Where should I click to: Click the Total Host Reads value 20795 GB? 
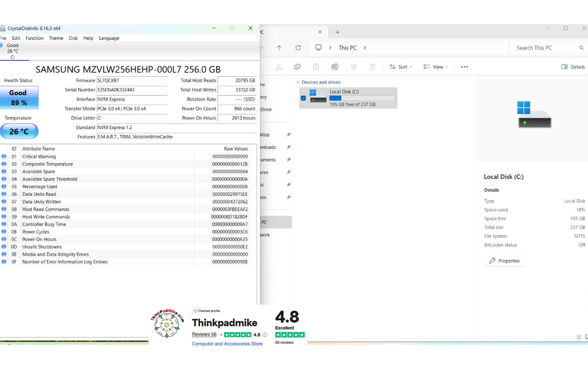pyautogui.click(x=237, y=80)
